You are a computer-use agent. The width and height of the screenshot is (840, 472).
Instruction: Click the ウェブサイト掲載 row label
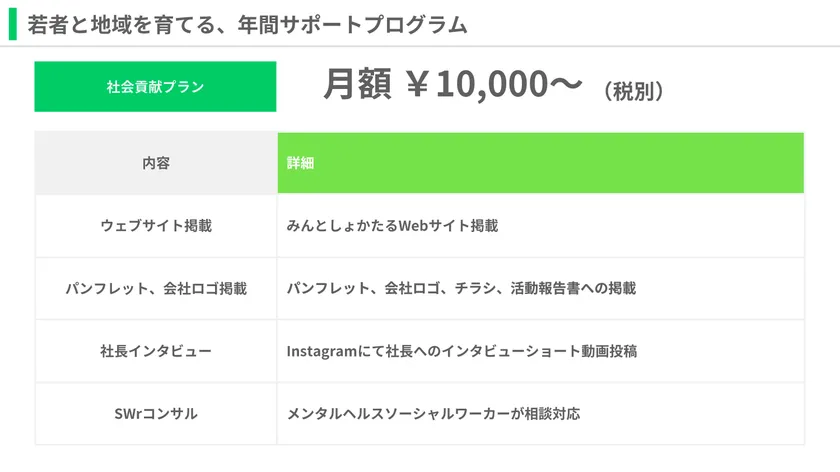(x=156, y=226)
